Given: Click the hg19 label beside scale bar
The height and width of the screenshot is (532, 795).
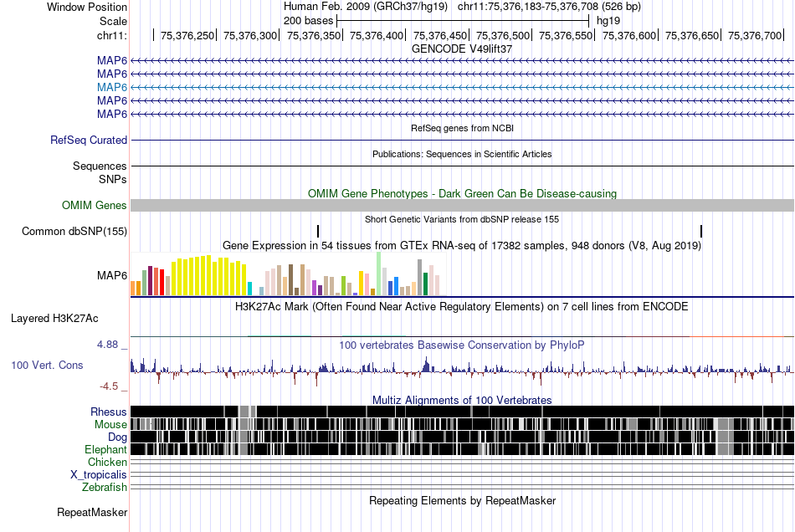Looking at the screenshot, I should (608, 21).
